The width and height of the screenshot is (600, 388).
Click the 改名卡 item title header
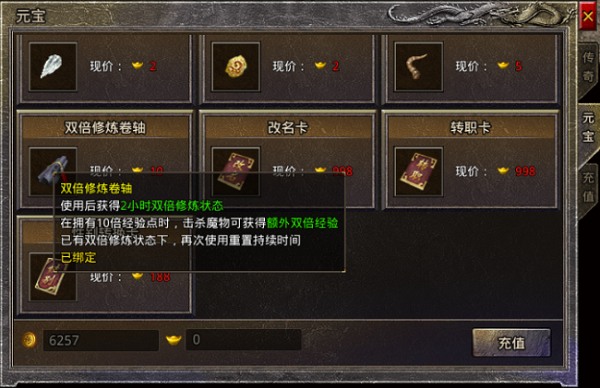(288, 127)
